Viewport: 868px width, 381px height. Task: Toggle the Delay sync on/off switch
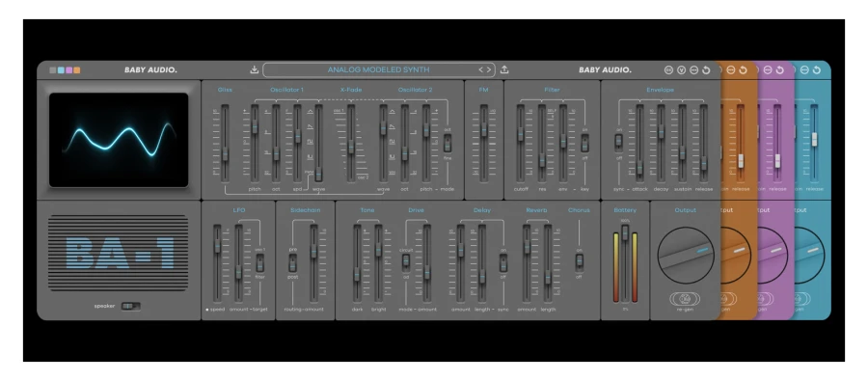[503, 263]
